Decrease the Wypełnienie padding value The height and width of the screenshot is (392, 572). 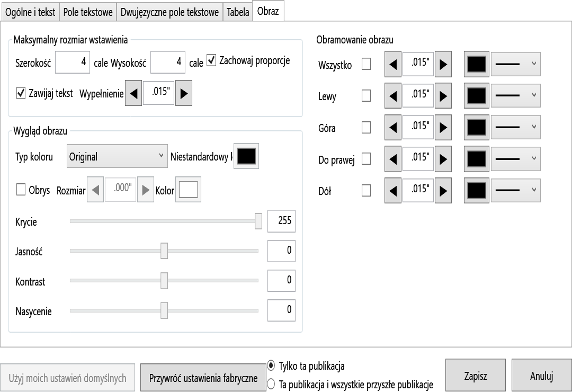point(133,94)
